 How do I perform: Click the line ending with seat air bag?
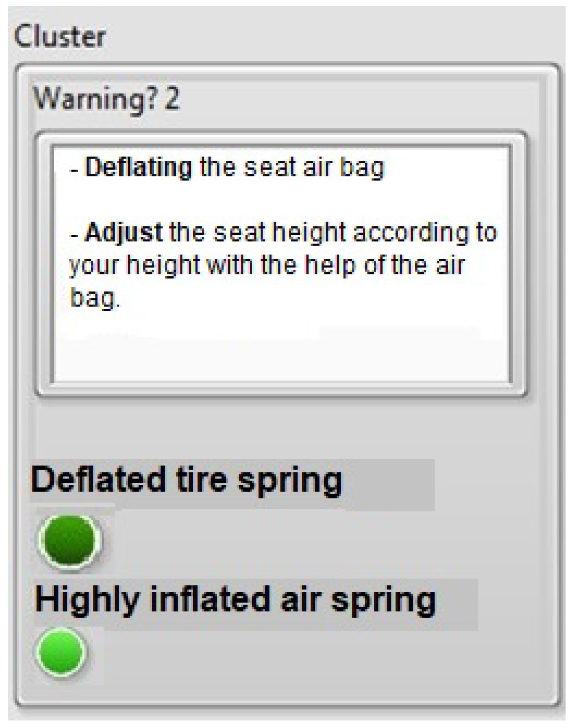227,168
